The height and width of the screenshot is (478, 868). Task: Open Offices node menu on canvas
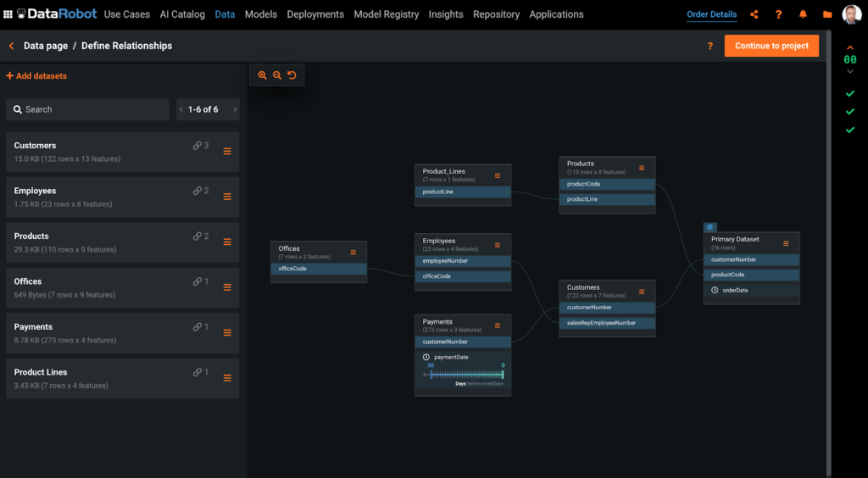353,253
